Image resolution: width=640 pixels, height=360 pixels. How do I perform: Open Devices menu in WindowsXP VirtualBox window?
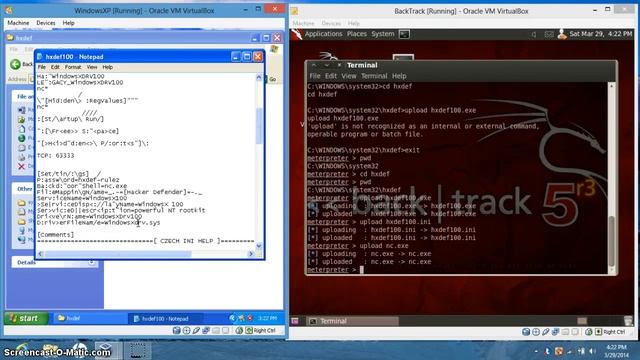point(45,23)
